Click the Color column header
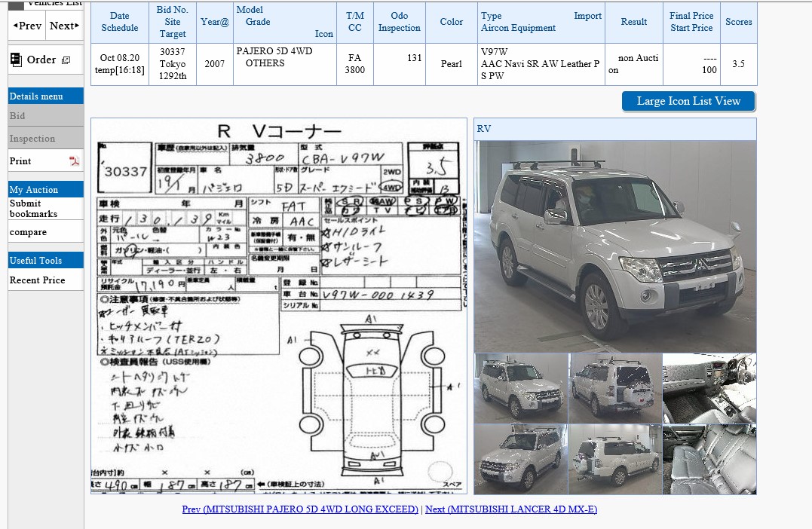Screen dimensions: 812x529 coord(452,22)
